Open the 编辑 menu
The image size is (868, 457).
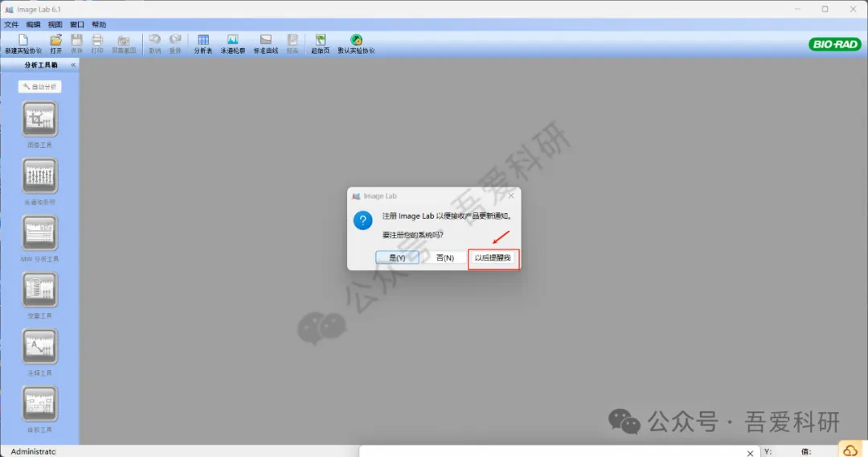point(33,24)
